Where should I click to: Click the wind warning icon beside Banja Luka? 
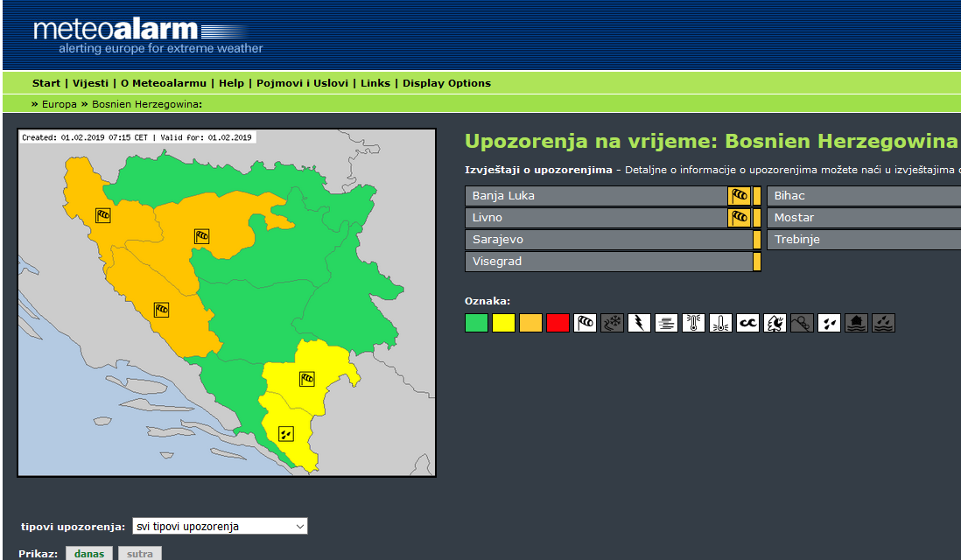tap(740, 196)
